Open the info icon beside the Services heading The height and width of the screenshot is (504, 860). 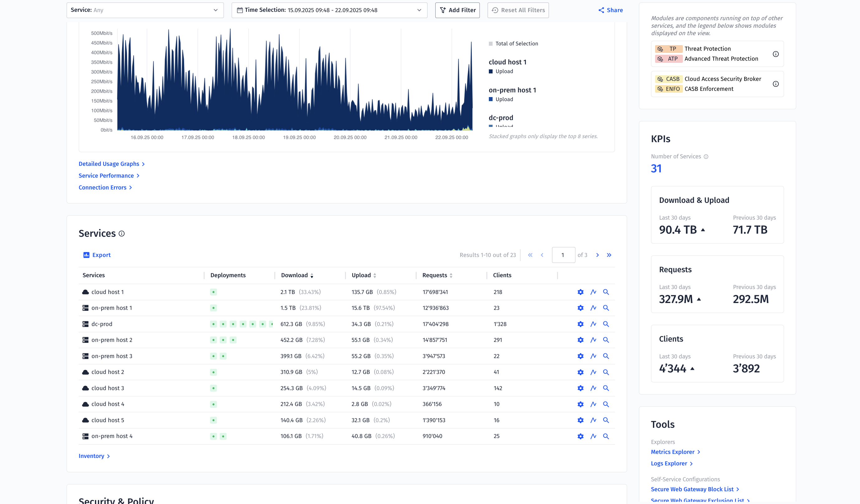click(121, 234)
